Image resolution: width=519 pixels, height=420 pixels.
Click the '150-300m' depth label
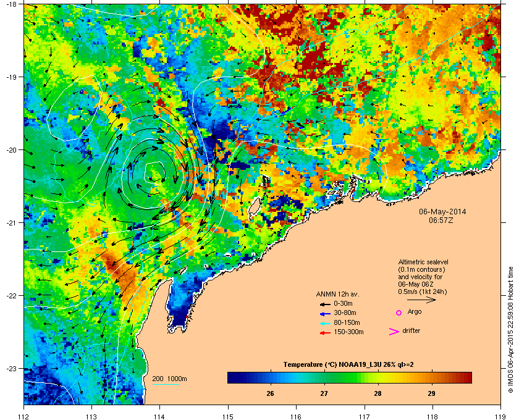coord(348,332)
